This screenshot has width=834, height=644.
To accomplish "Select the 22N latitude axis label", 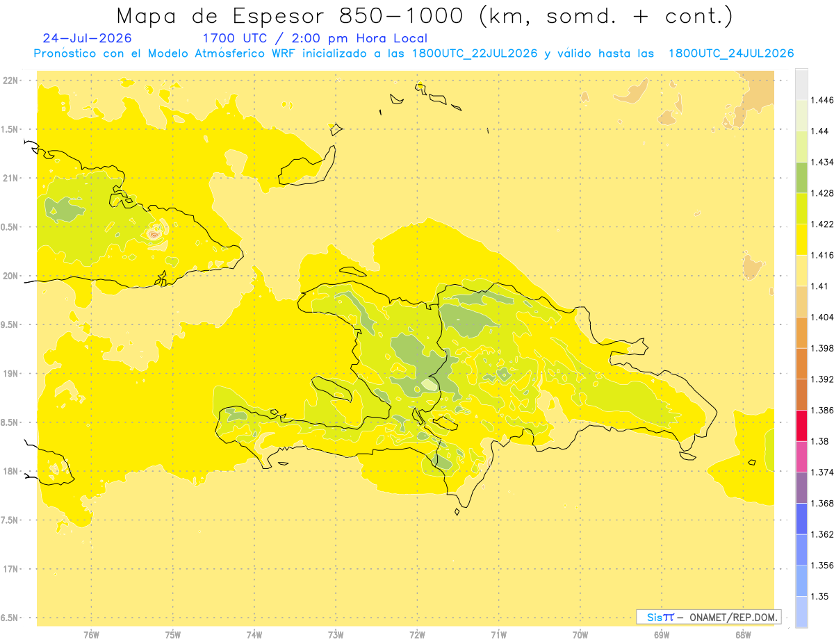I will [x=10, y=80].
